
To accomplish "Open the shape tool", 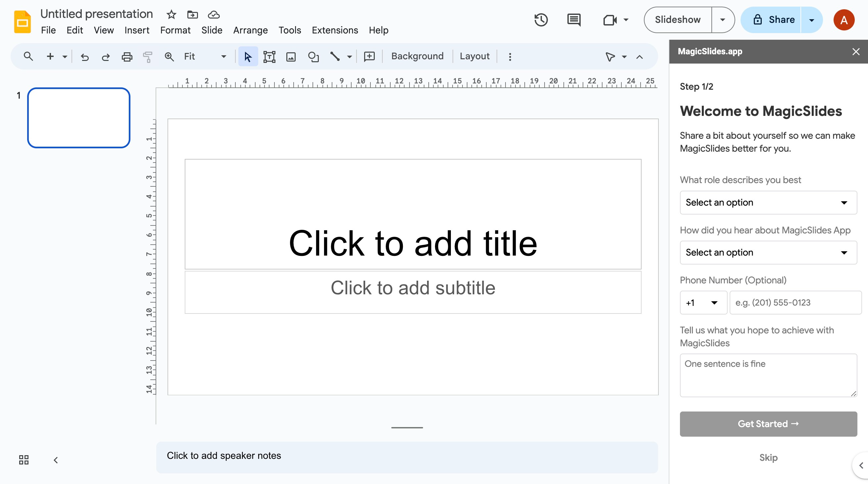I will [x=313, y=57].
